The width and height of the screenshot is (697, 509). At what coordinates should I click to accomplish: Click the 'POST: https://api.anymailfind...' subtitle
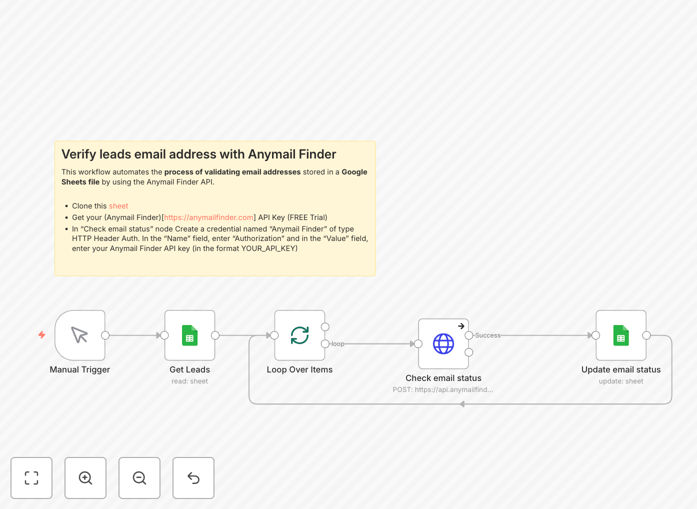point(443,389)
